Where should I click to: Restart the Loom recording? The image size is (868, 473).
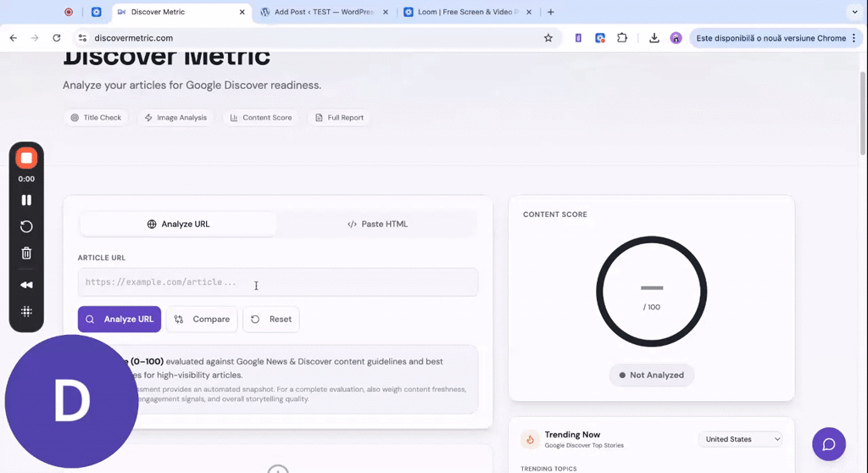click(26, 226)
